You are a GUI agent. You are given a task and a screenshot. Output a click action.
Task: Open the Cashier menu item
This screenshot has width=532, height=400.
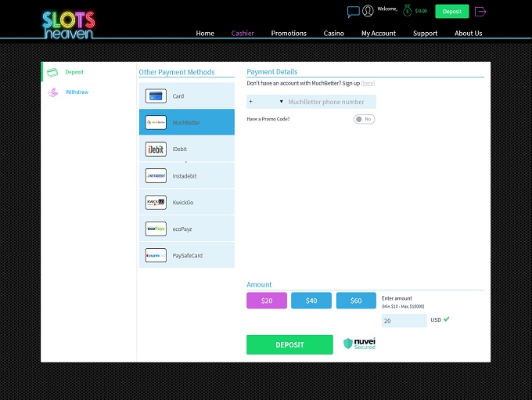point(243,34)
